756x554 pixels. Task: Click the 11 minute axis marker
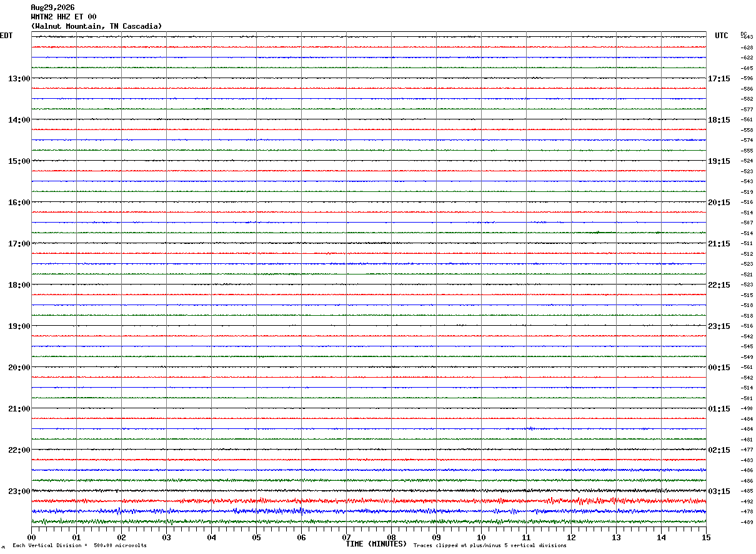click(526, 537)
